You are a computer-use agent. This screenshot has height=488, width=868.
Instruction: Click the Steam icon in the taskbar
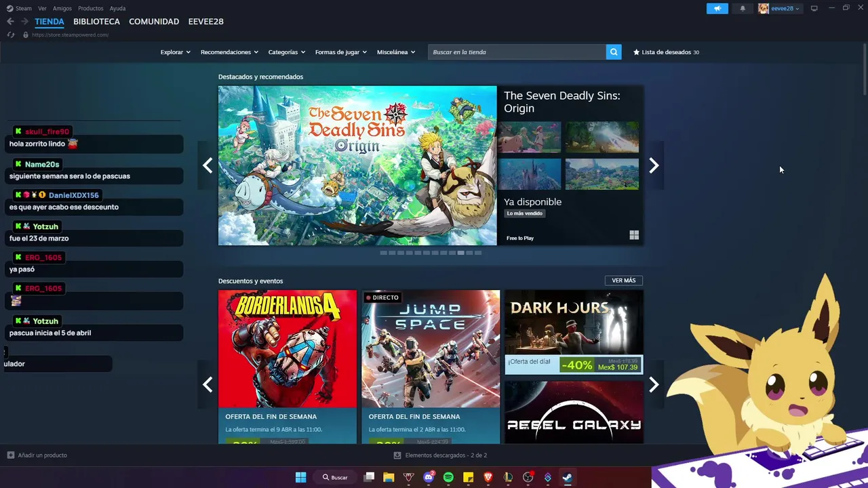[568, 477]
